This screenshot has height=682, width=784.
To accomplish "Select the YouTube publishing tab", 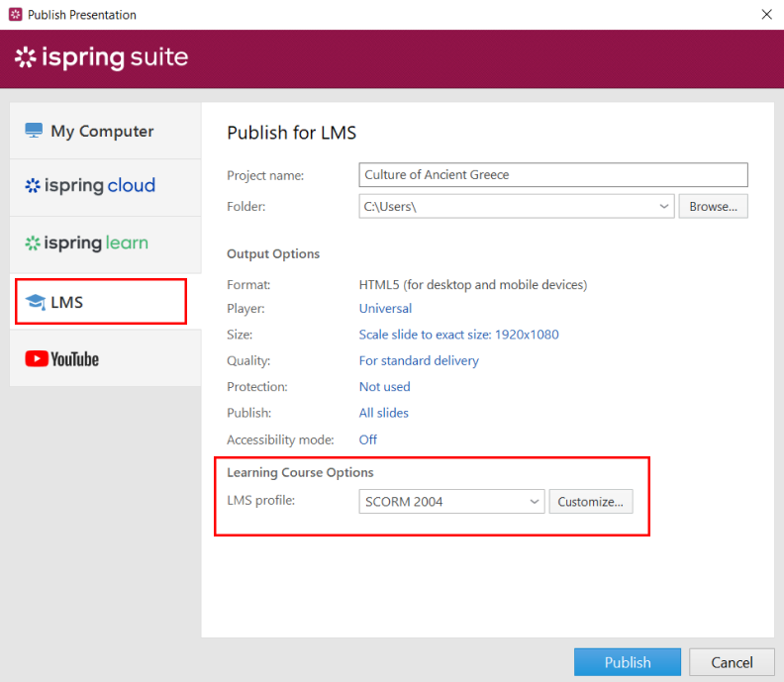I will pyautogui.click(x=106, y=358).
